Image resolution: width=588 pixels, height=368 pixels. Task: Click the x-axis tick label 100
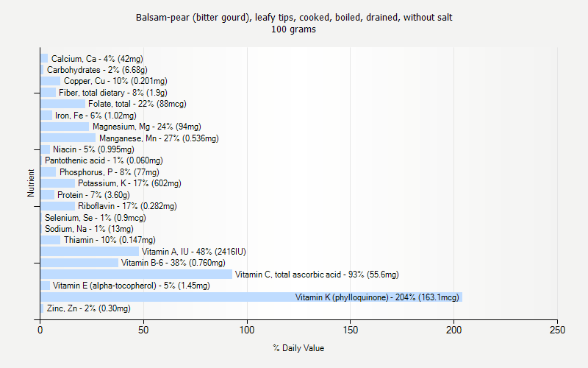(x=247, y=330)
